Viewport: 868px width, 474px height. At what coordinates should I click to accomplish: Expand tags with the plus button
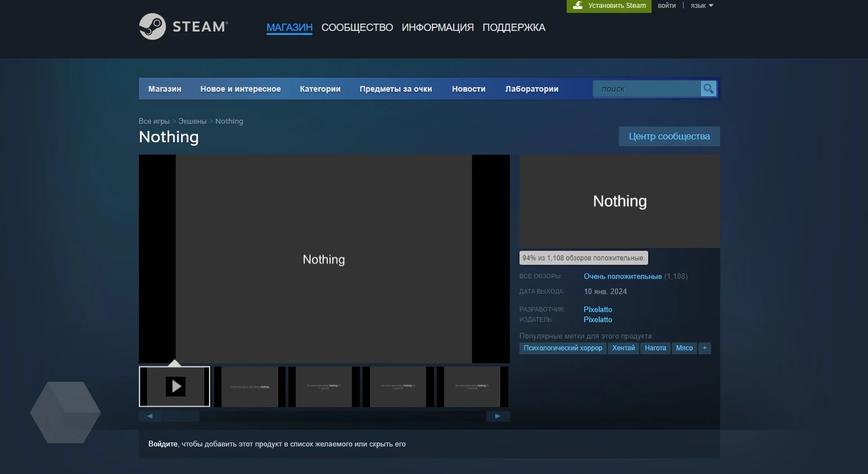pyautogui.click(x=704, y=348)
